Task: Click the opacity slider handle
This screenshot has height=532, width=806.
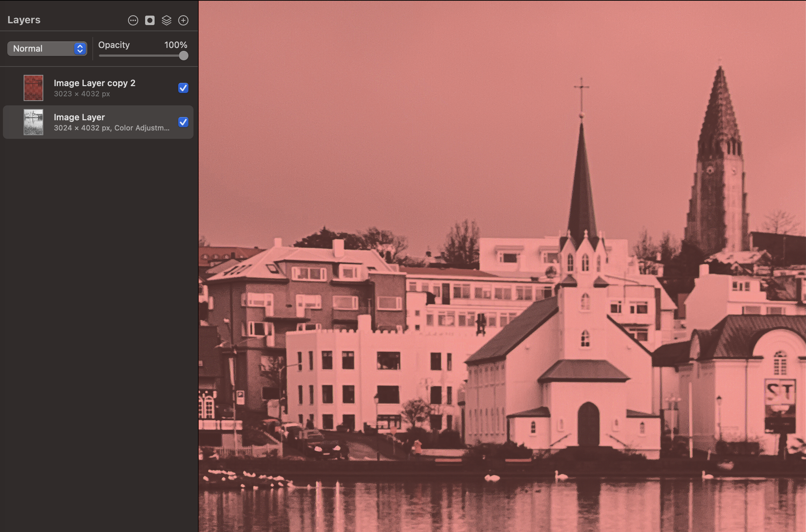Action: click(183, 56)
